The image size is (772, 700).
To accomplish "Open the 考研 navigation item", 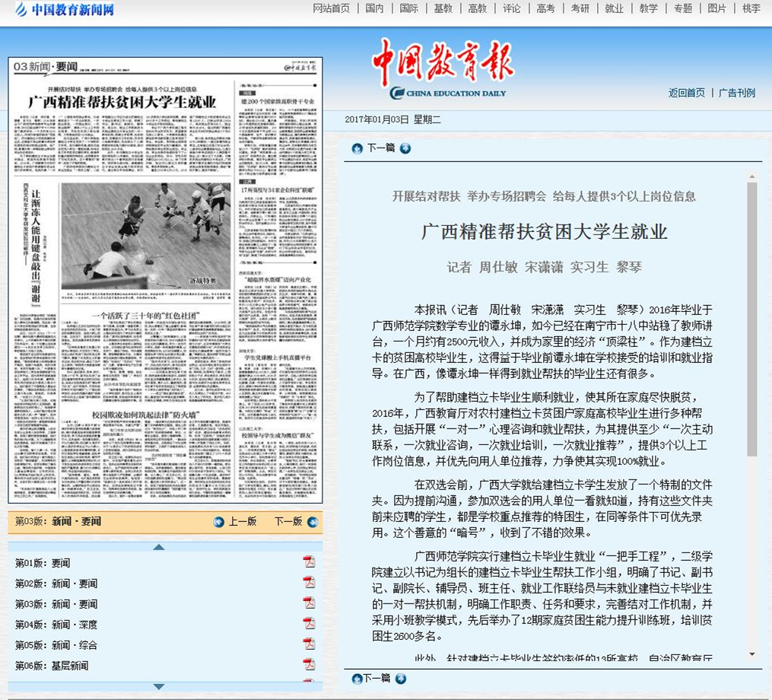I will pos(580,8).
